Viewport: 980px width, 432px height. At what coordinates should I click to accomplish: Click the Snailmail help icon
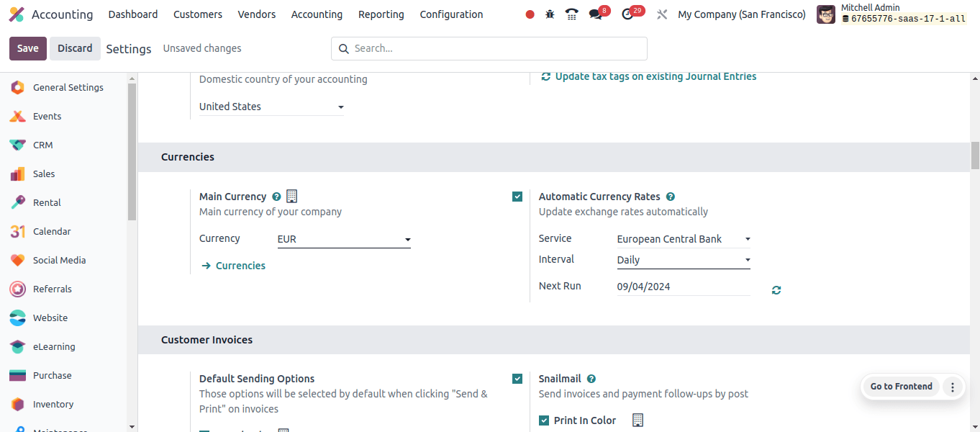click(591, 379)
